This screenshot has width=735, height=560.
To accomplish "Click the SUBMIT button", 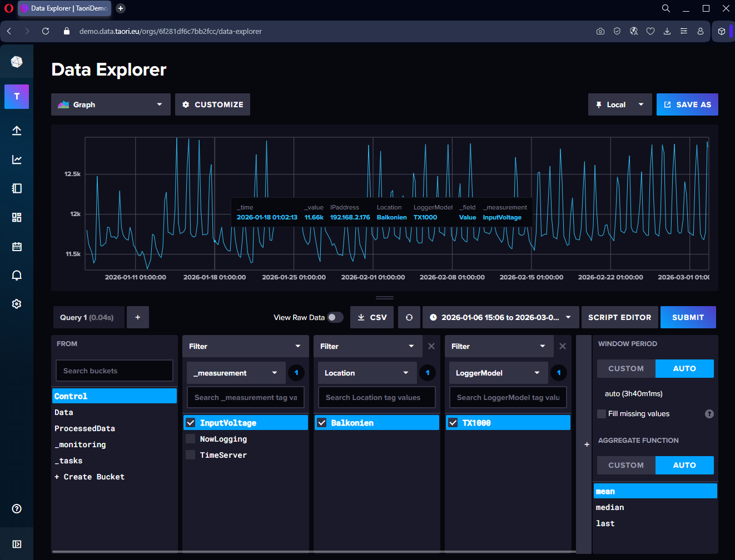I will (x=688, y=317).
